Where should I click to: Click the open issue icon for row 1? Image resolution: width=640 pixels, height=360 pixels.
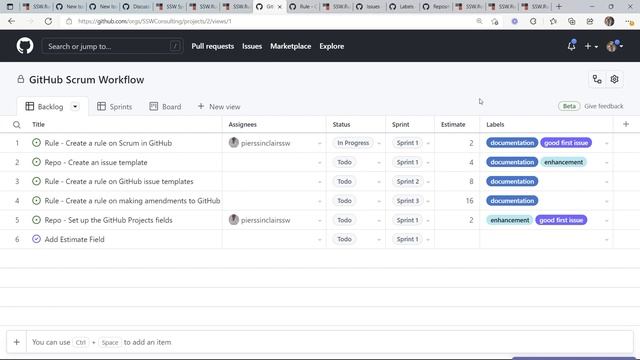click(x=36, y=143)
